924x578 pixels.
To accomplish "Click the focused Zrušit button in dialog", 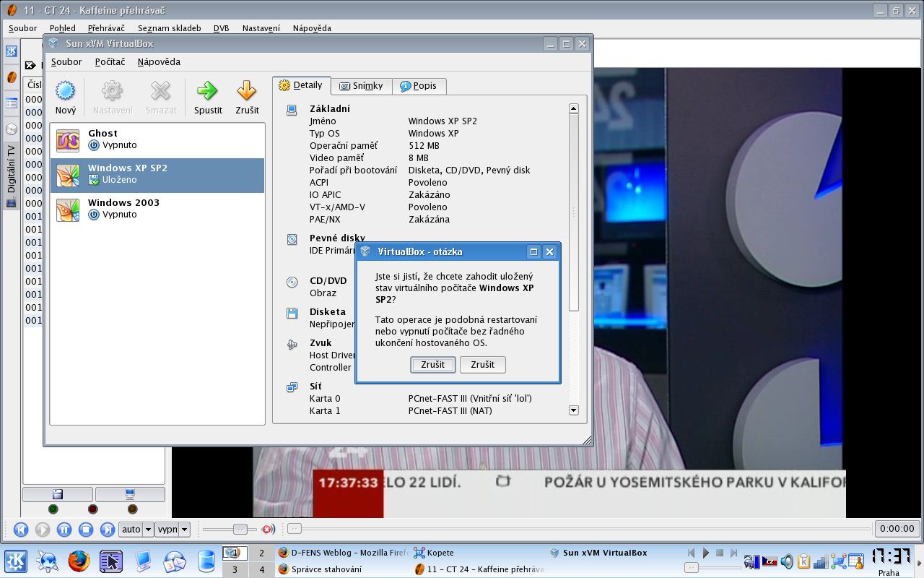I will tap(433, 365).
